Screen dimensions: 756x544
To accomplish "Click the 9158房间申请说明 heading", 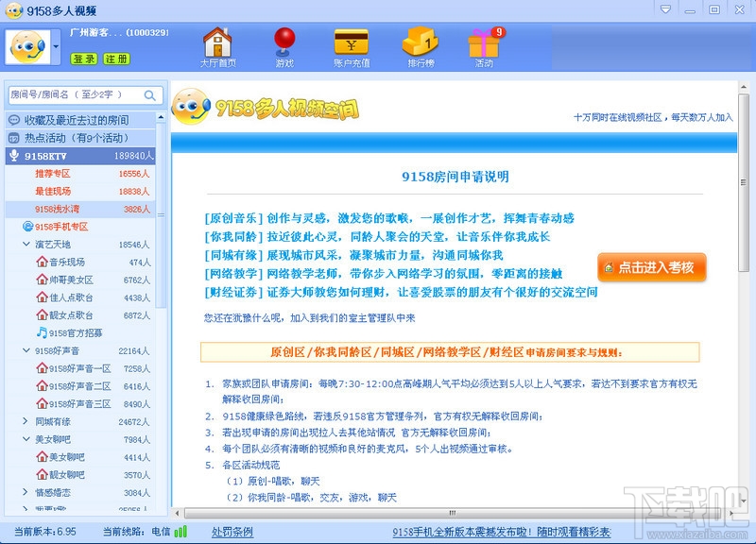I will click(x=455, y=177).
